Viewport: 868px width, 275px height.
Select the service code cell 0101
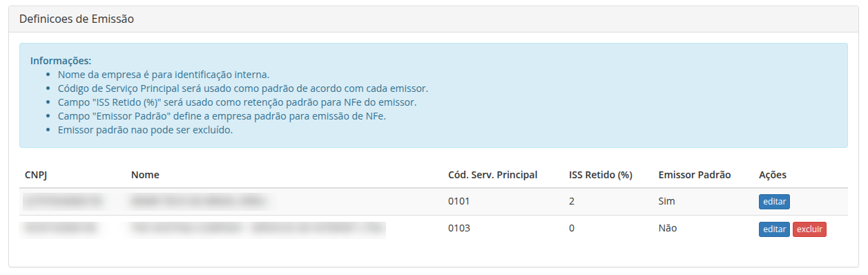tap(459, 202)
